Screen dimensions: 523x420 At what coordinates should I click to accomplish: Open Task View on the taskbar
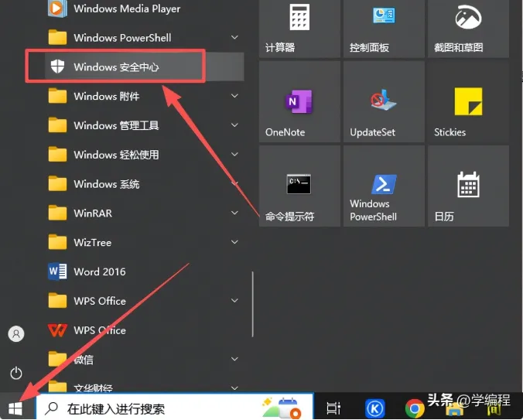point(333,408)
